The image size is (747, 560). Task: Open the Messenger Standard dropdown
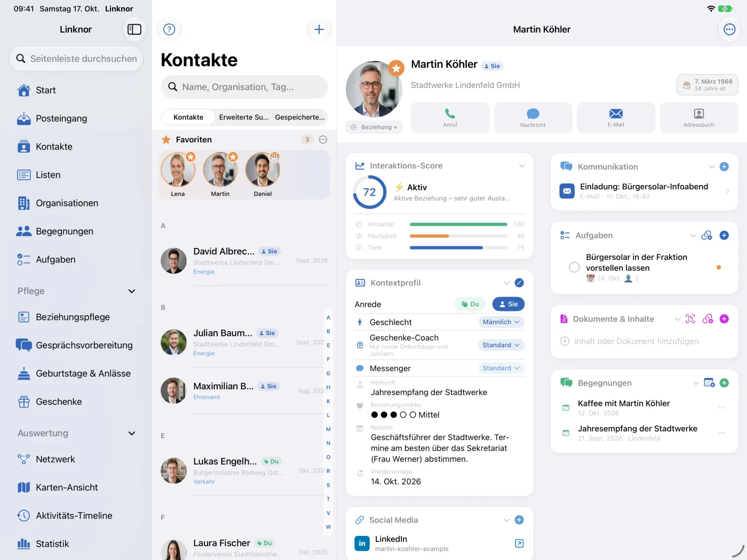pos(501,368)
